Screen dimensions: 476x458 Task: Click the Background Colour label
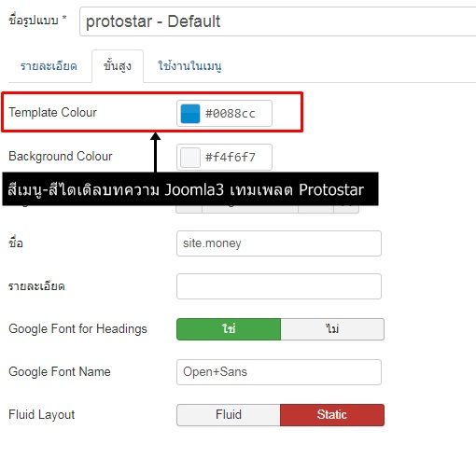click(x=61, y=156)
